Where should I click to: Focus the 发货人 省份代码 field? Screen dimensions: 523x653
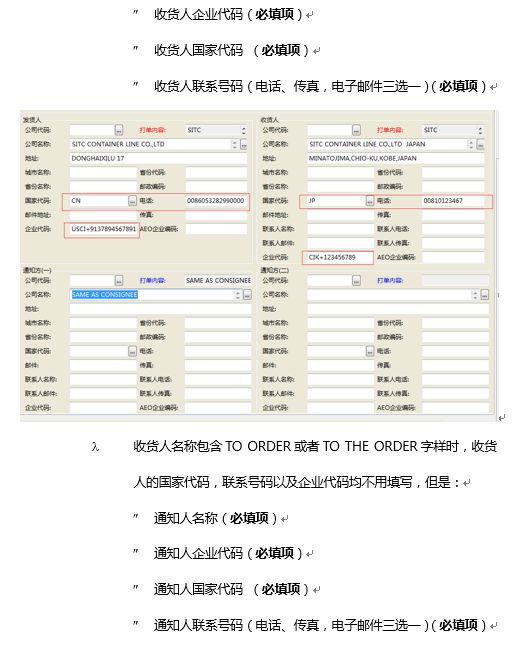[216, 172]
